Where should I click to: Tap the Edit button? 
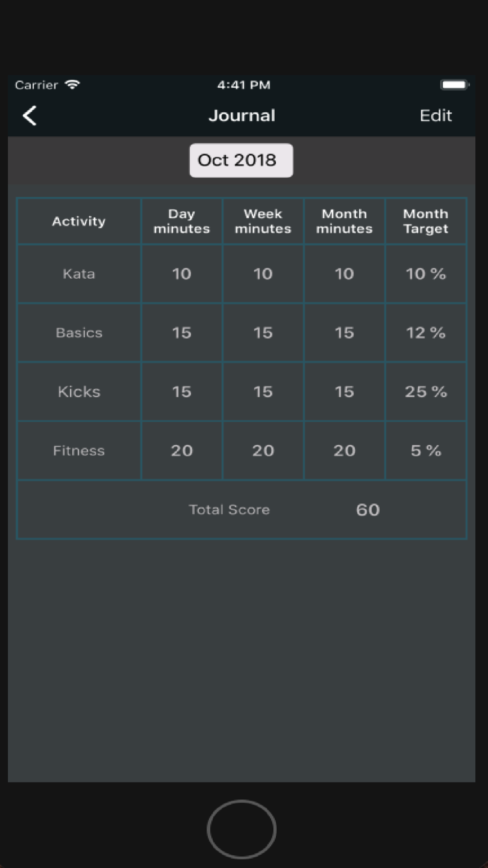[435, 116]
